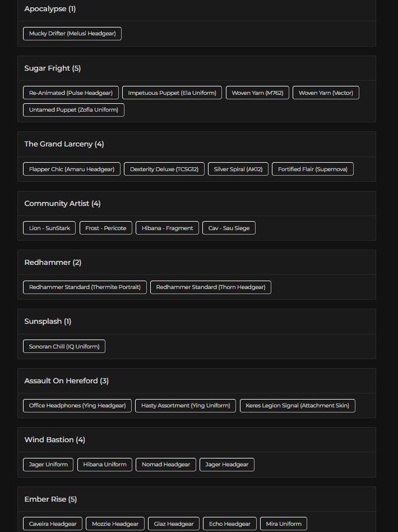
Task: Click Office Headphones (Ying Headgear)
Action: [77, 405]
